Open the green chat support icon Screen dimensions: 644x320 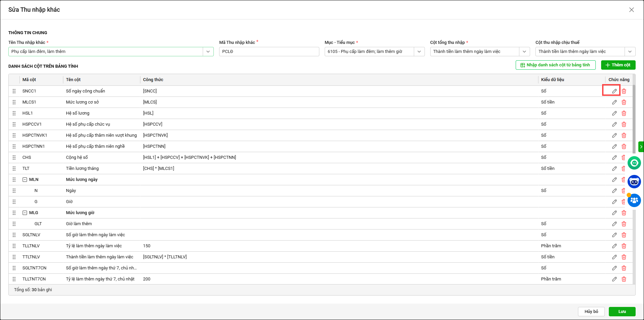(634, 163)
